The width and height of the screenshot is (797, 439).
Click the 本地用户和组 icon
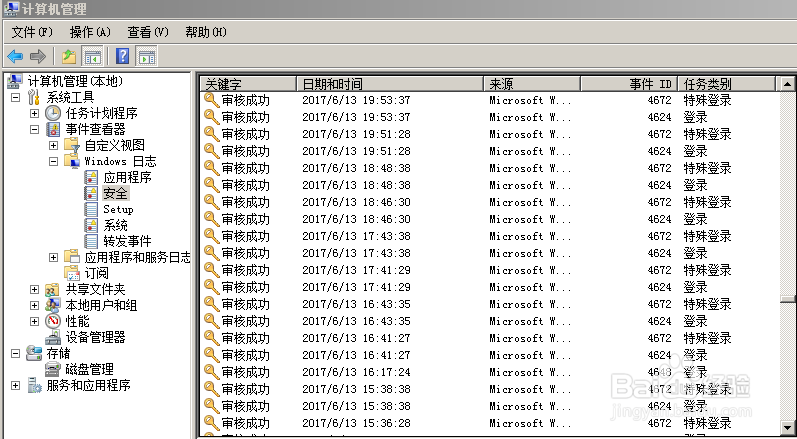(x=53, y=305)
